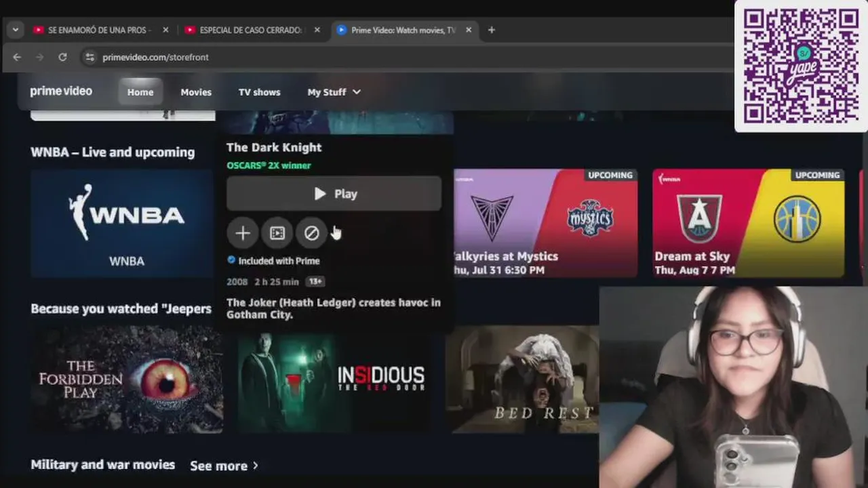Viewport: 868px width, 488px height.
Task: Close the Prime Video tab
Action: click(x=469, y=30)
